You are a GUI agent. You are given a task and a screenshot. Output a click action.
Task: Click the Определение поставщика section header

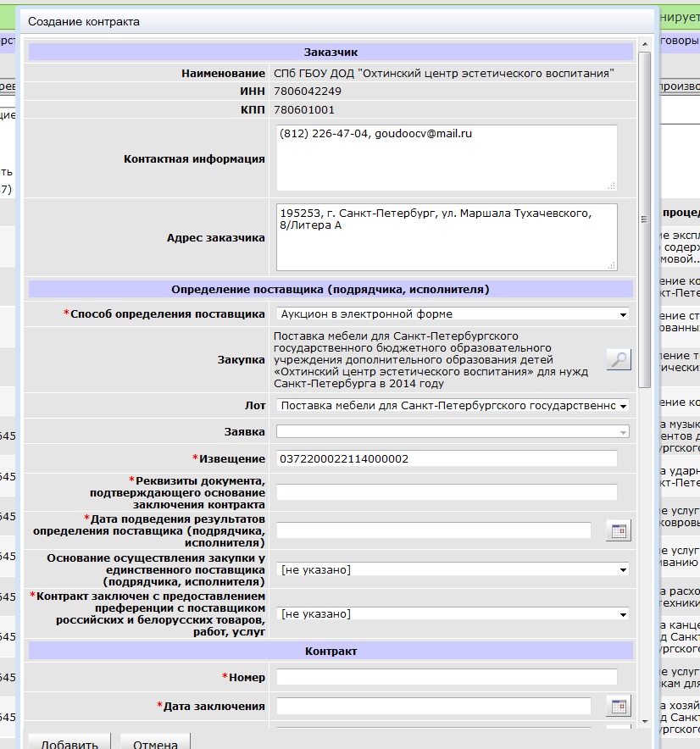331,290
